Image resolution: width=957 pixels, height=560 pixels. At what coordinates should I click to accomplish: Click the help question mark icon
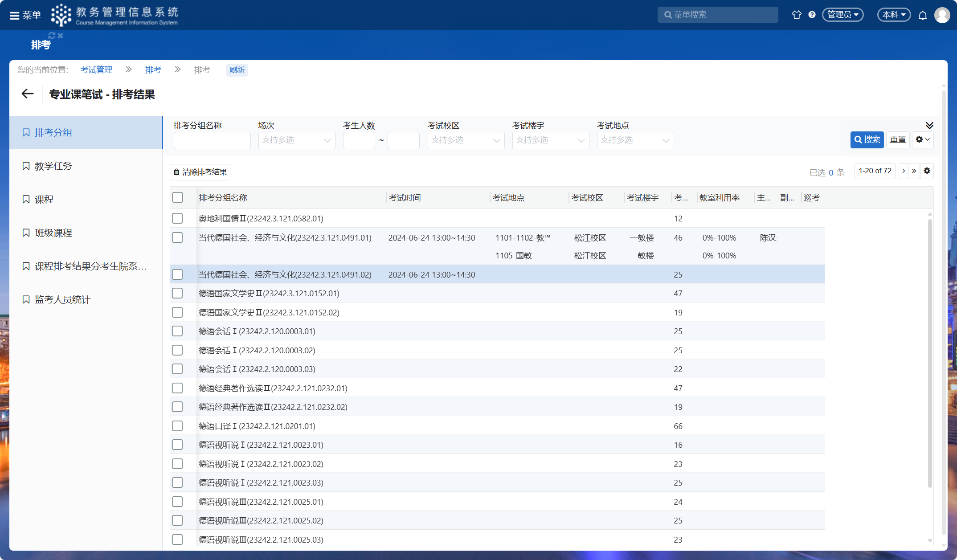[x=812, y=15]
